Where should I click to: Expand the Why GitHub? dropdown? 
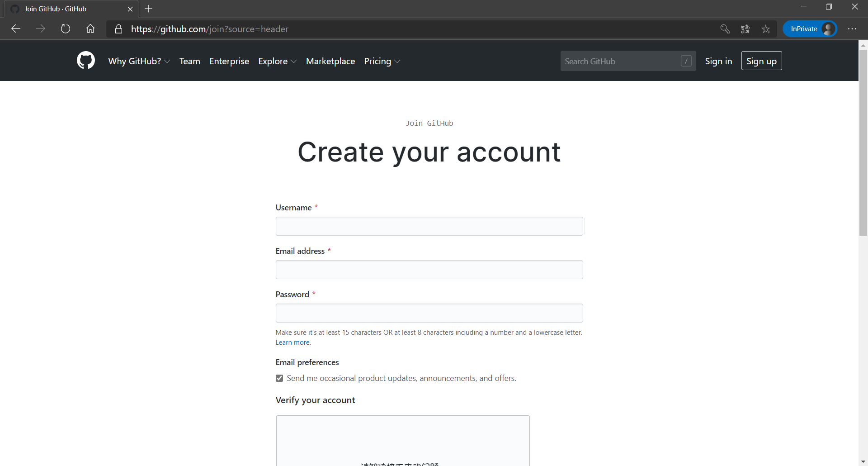139,61
